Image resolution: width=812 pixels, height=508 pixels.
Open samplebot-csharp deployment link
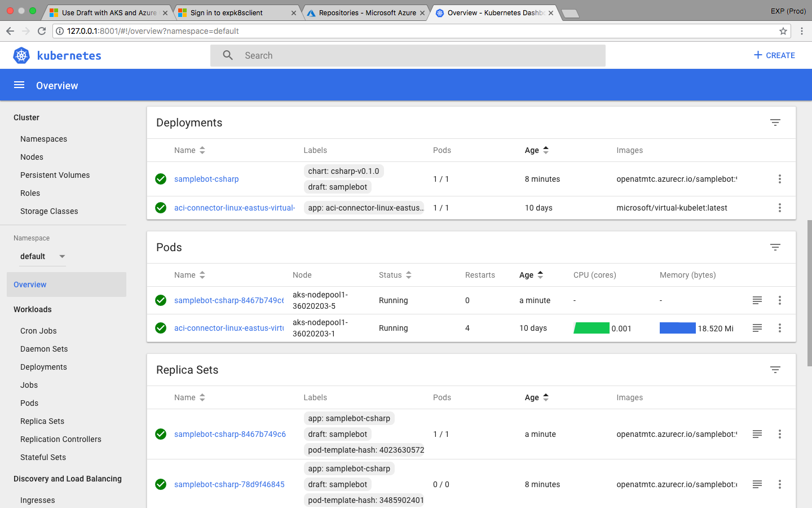(206, 179)
